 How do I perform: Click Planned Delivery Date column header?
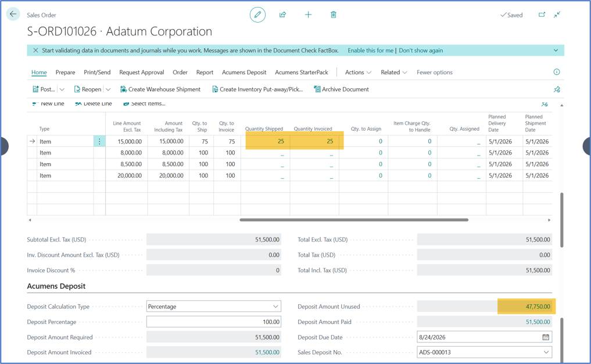tap(497, 123)
